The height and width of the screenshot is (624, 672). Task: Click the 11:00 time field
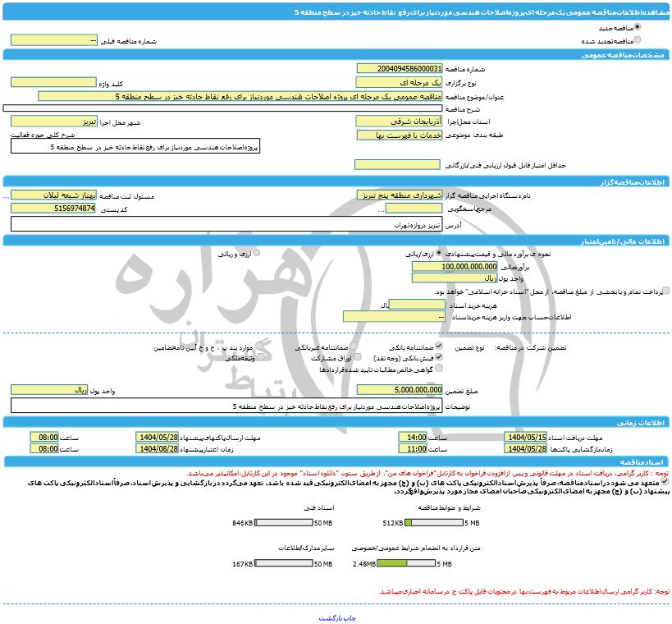[412, 448]
